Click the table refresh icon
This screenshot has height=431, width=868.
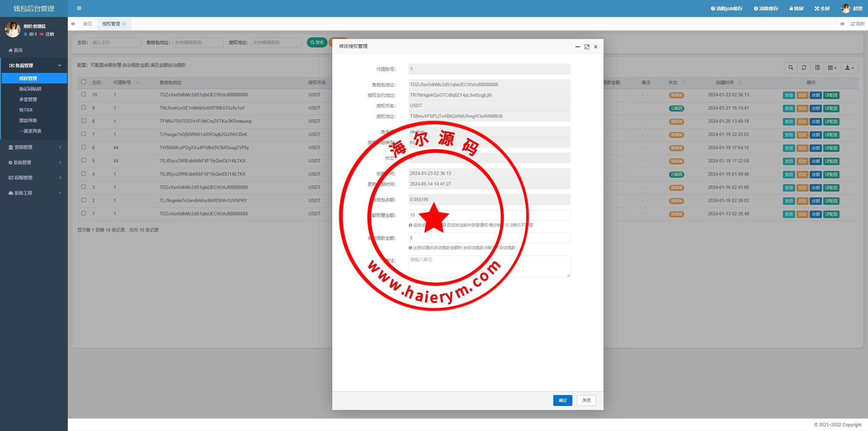coord(804,68)
